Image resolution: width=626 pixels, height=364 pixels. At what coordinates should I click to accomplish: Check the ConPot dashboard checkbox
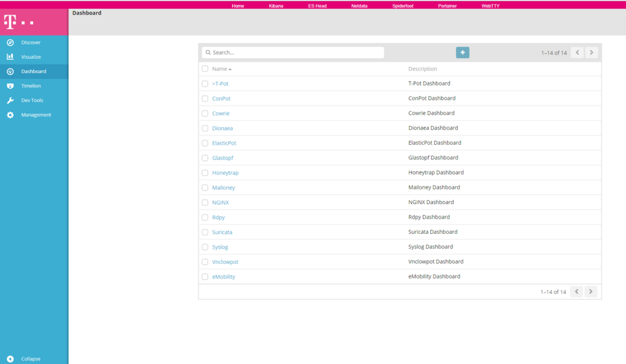205,98
